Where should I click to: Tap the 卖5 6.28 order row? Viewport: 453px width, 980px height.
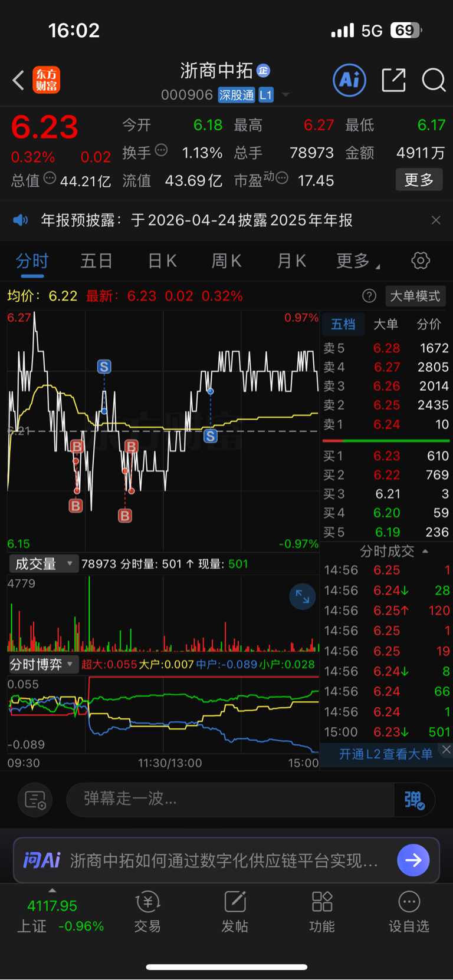pos(386,348)
